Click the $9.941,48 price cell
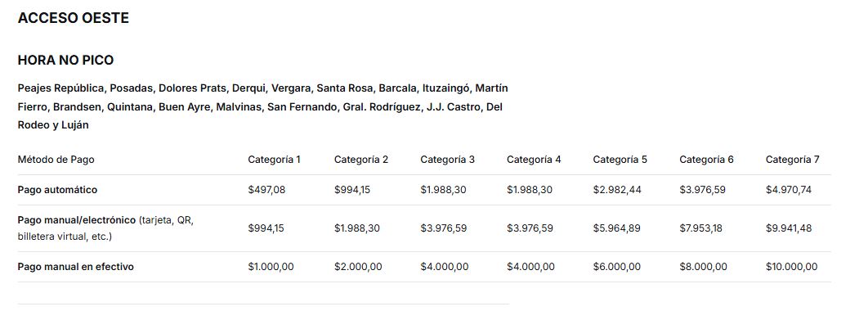Screen dimensions: 868x311 click(x=788, y=228)
